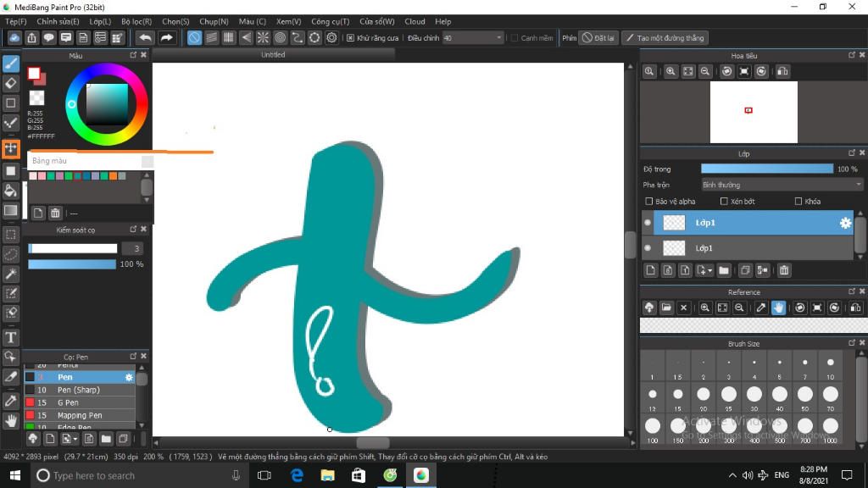The image size is (868, 488).
Task: Open Microsoft Edge from the taskbar
Action: point(297,475)
